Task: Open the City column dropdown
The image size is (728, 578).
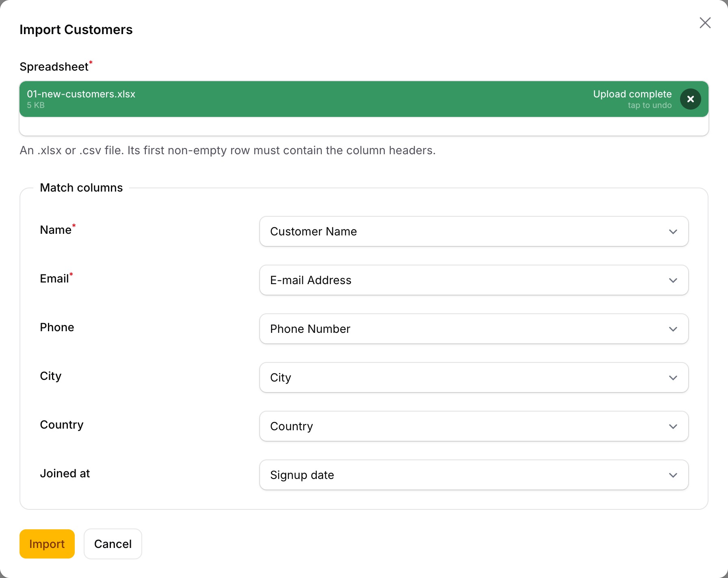Action: pyautogui.click(x=474, y=377)
